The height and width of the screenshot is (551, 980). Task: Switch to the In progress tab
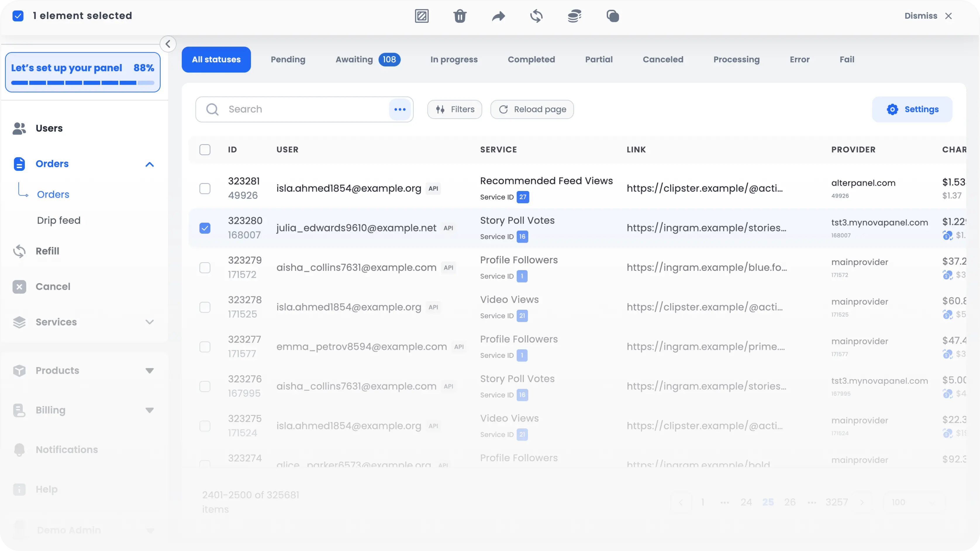[x=454, y=60]
